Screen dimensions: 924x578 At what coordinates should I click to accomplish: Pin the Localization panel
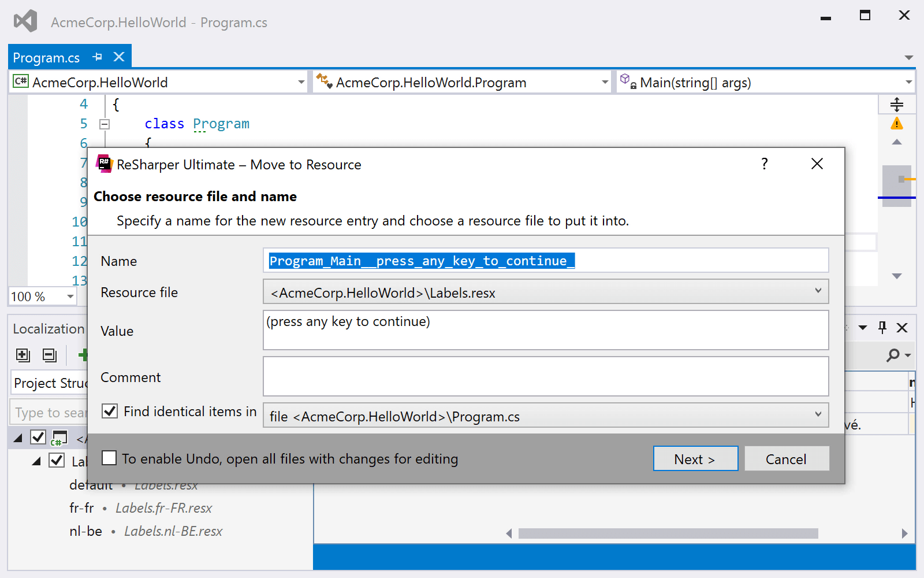pyautogui.click(x=882, y=328)
